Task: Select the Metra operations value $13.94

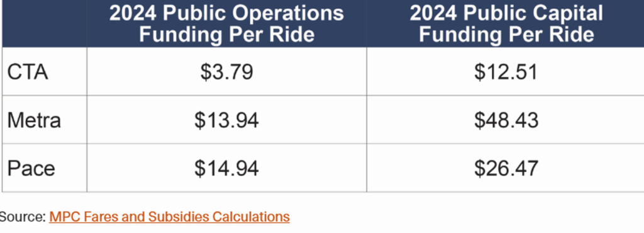Action: [226, 120]
